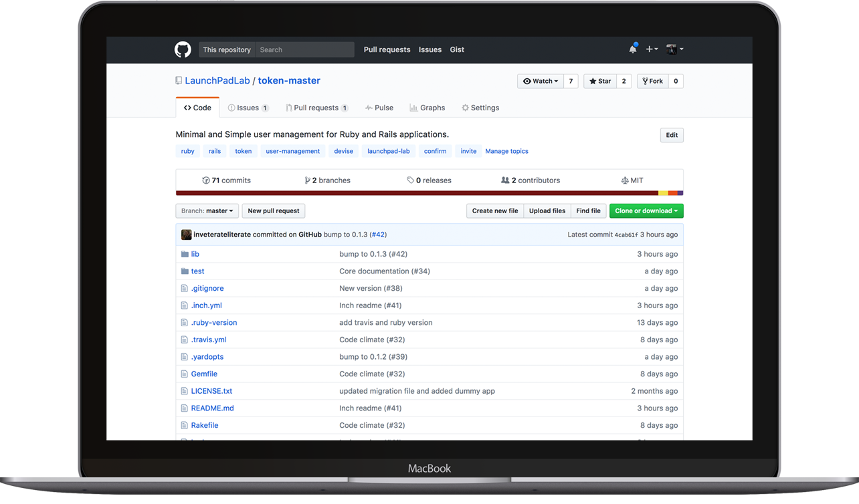The width and height of the screenshot is (859, 504).
Task: Click the lib folder icon
Action: (x=185, y=254)
